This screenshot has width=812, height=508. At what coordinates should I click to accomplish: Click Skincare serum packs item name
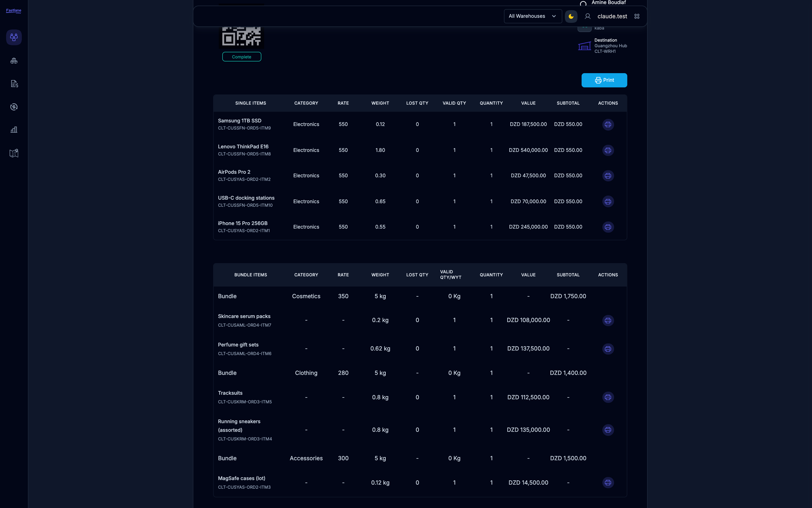pos(244,316)
